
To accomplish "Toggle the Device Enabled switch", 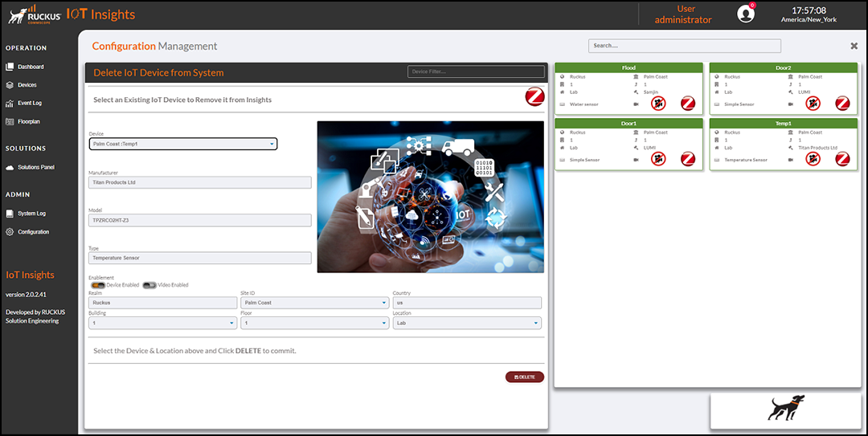I will pyautogui.click(x=99, y=285).
